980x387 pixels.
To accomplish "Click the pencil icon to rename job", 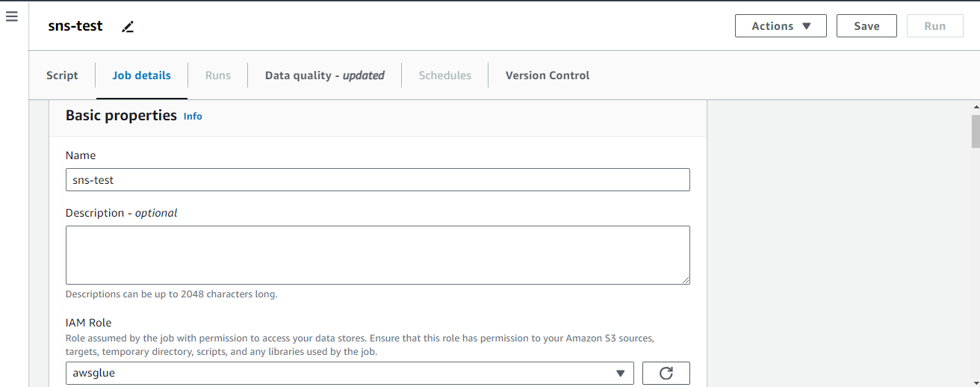I will [x=128, y=27].
